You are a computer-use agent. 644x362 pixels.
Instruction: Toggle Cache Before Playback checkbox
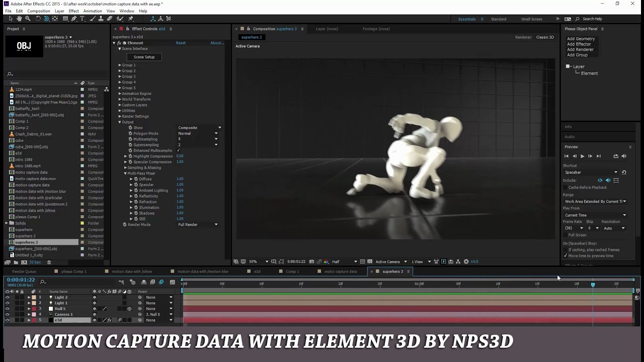pos(565,188)
